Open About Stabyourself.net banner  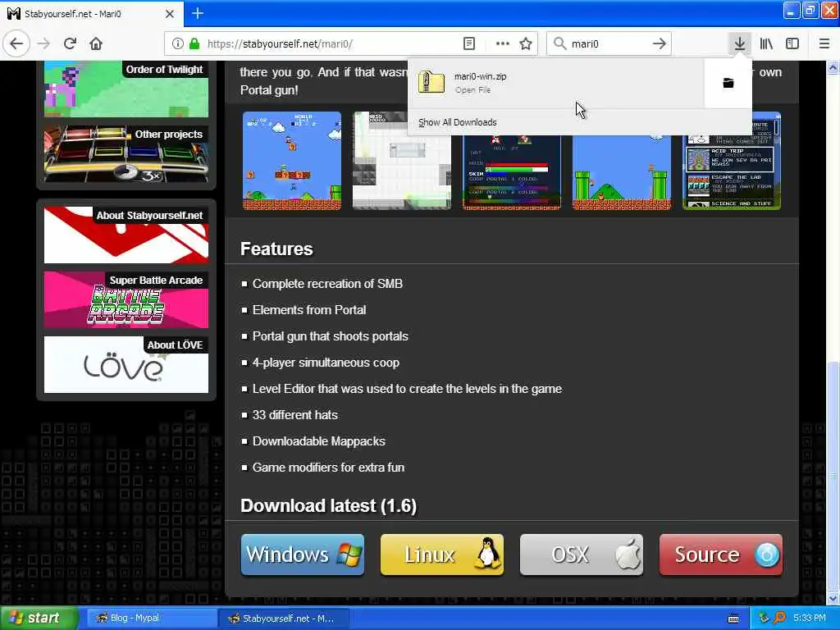[x=126, y=235]
